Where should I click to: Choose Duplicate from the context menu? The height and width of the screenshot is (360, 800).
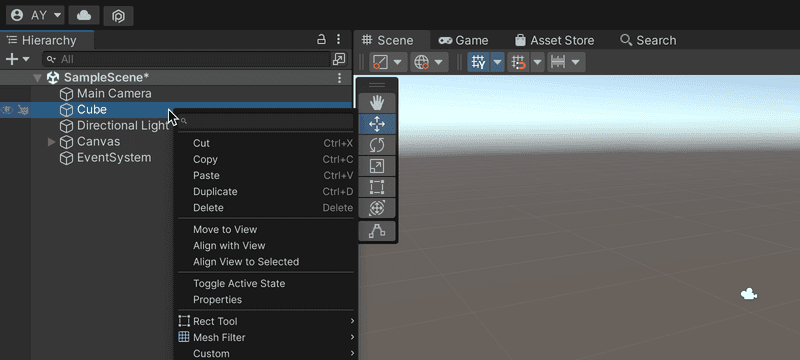pos(265,192)
